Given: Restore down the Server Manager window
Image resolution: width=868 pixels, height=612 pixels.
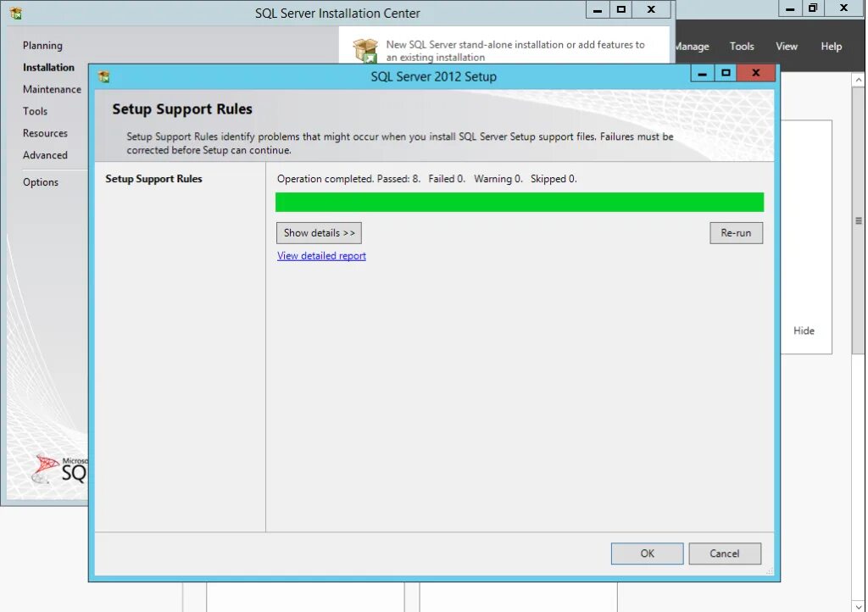Looking at the screenshot, I should click(x=813, y=8).
